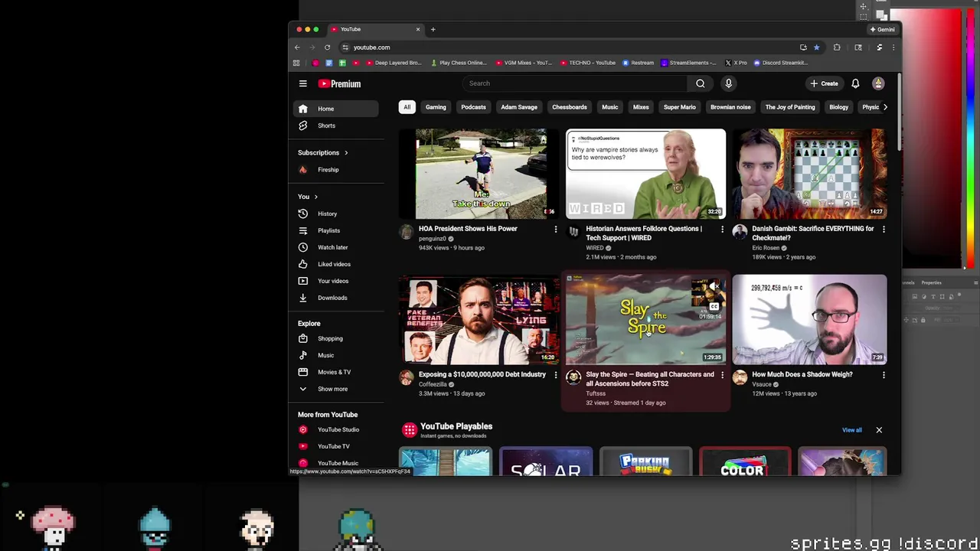The image size is (980, 551).
Task: Expand the Subscriptions section
Action: point(323,152)
